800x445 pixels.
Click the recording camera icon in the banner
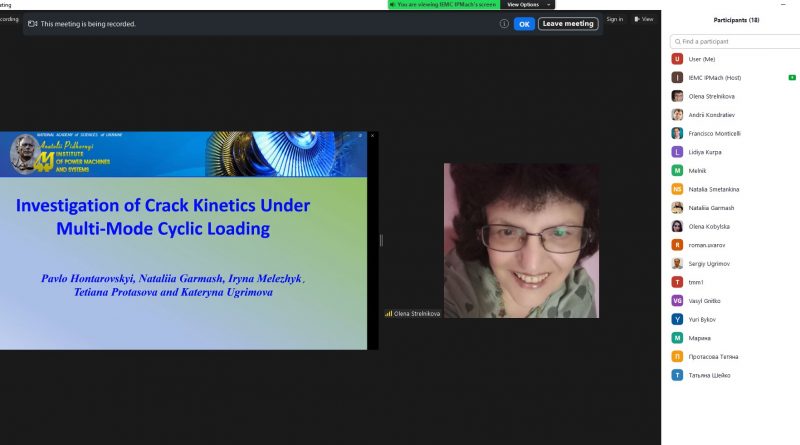33,23
